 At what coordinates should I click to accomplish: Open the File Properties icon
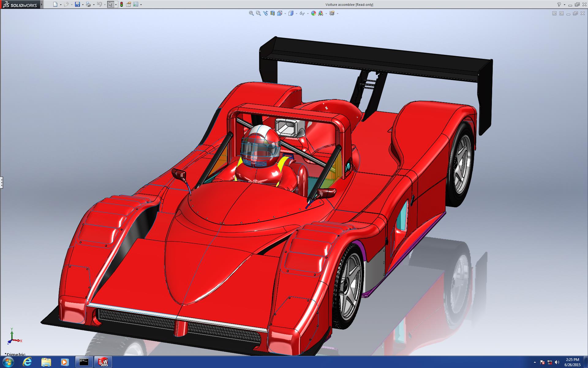[129, 4]
